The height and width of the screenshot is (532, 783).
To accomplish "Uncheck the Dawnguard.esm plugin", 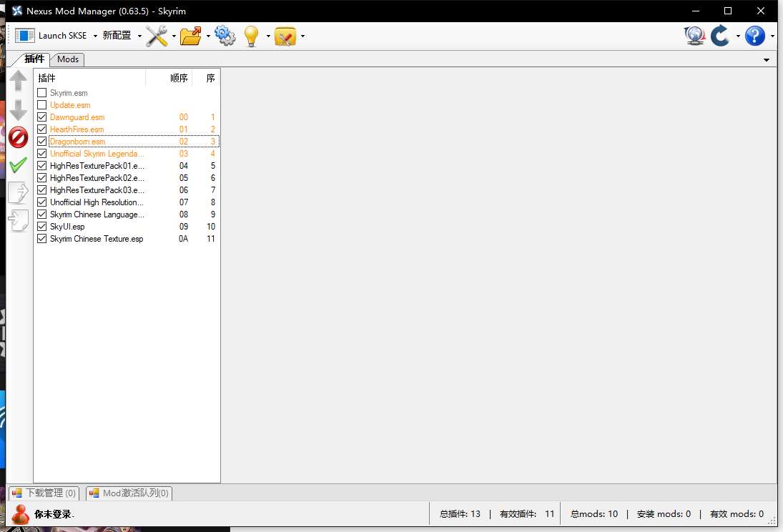I will tap(42, 117).
